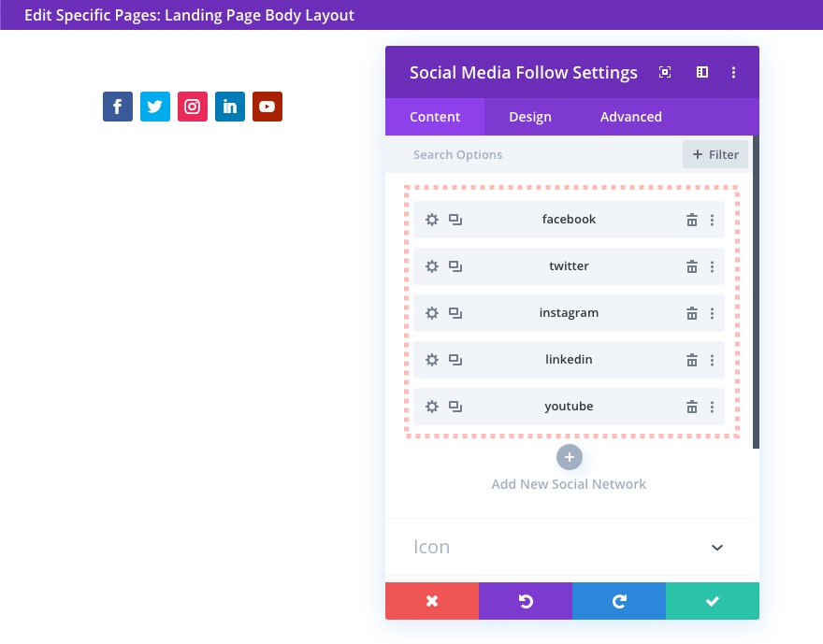Toggle the expand modal fullscreen icon
Image resolution: width=823 pixels, height=644 pixels.
coord(665,72)
